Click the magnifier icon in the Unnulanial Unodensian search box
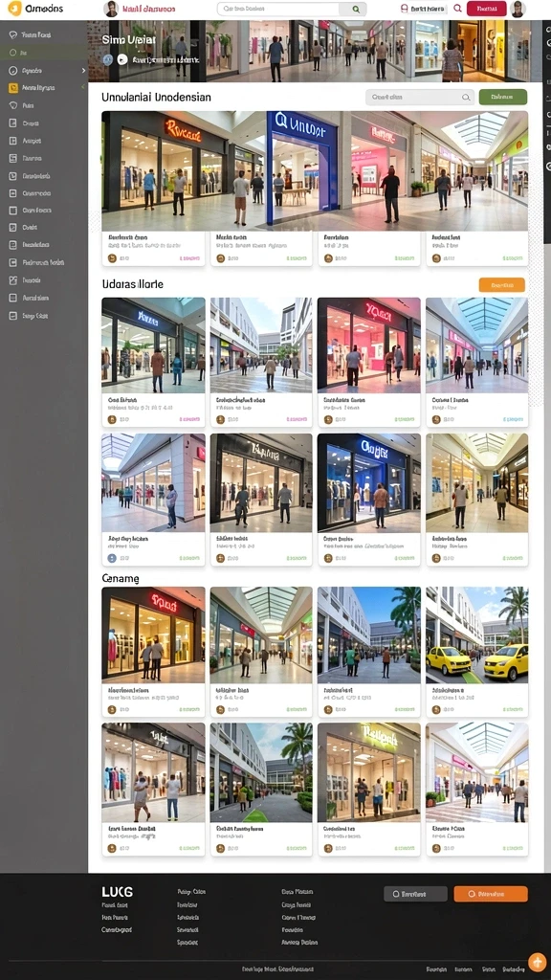Viewport: 551px width, 980px height. 466,98
